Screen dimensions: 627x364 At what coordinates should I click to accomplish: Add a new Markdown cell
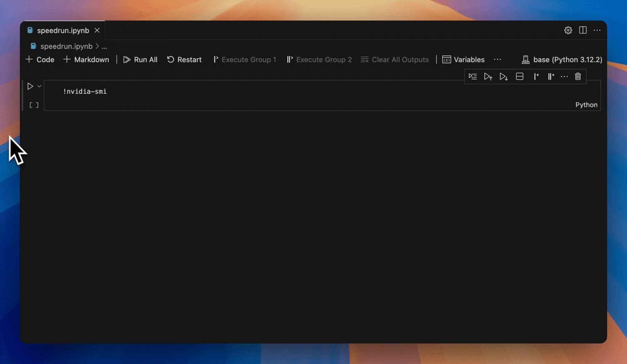[x=86, y=60]
